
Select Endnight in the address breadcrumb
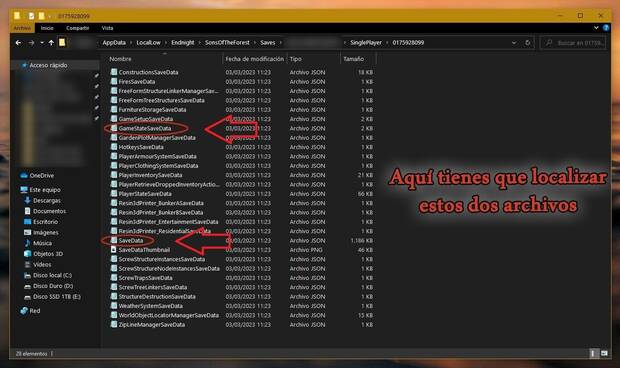point(183,43)
